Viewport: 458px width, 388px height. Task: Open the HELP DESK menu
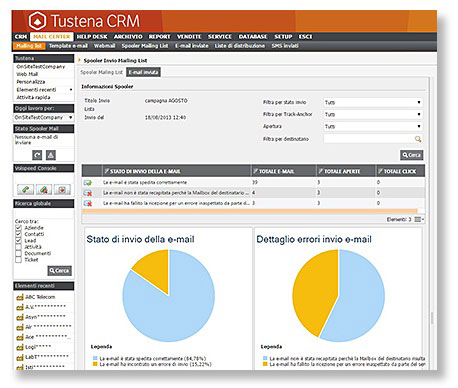92,36
